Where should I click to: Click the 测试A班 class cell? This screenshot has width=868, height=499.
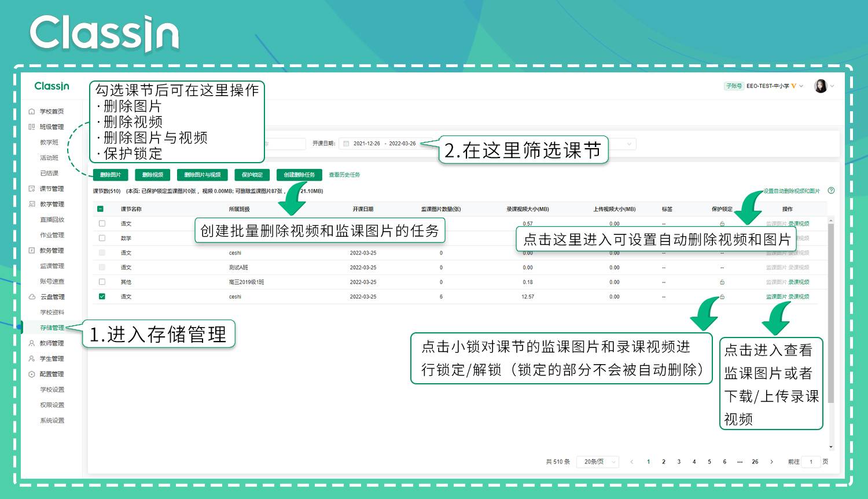238,267
